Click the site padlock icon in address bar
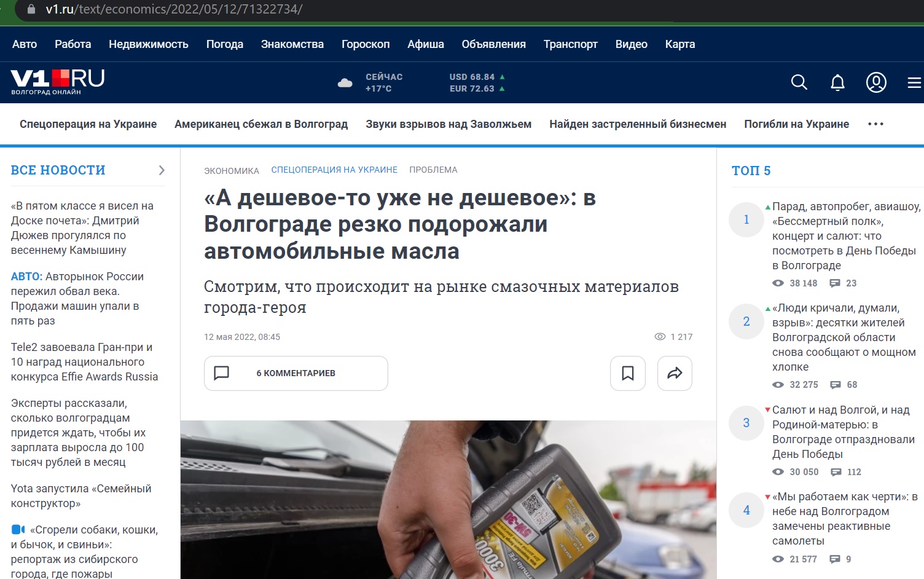This screenshot has width=924, height=579. 31,9
